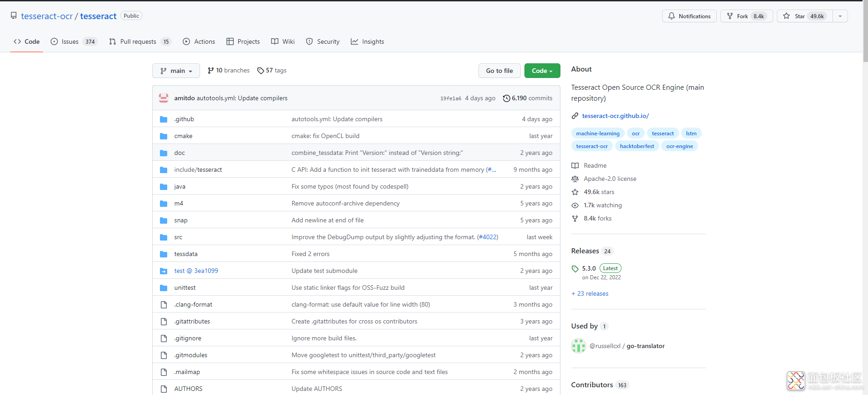The image size is (868, 395).
Task: Click the amitdo avatar in commit header
Action: (164, 98)
